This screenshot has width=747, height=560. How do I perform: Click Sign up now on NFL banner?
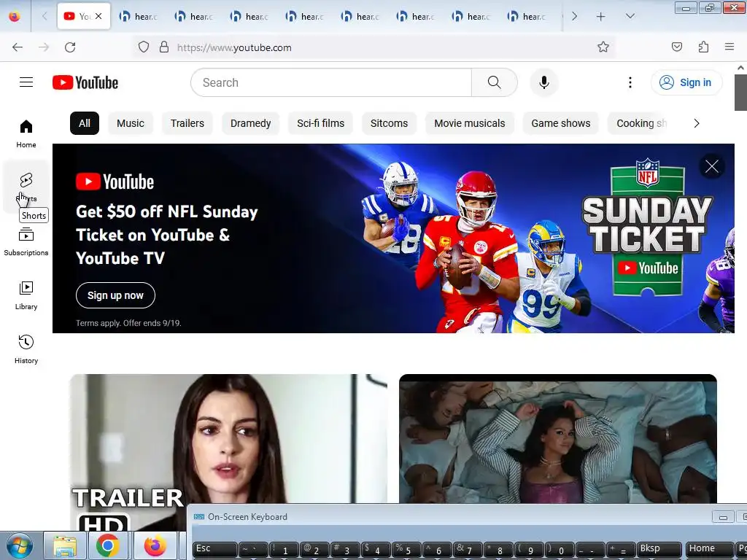(115, 295)
